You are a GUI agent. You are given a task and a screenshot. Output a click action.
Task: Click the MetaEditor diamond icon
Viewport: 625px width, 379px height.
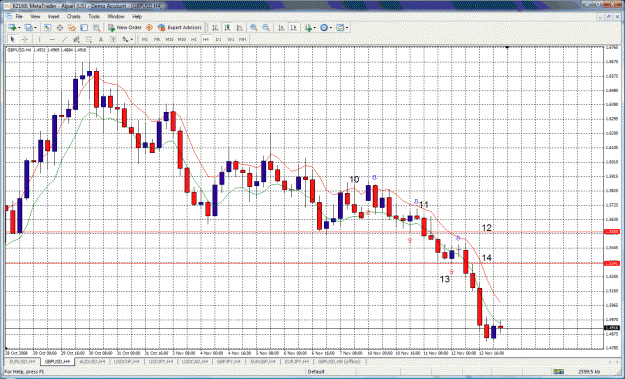tap(149, 27)
